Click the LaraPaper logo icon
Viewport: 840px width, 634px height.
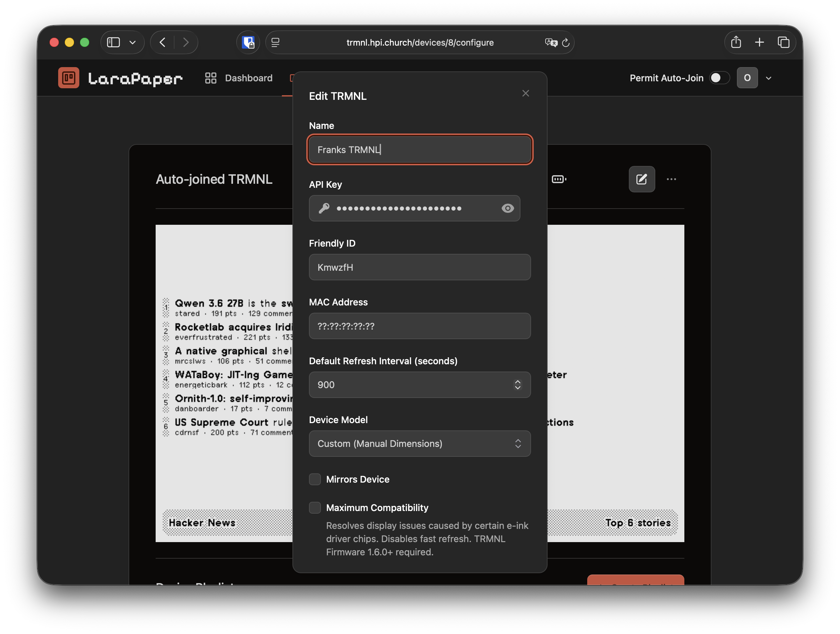pyautogui.click(x=69, y=78)
